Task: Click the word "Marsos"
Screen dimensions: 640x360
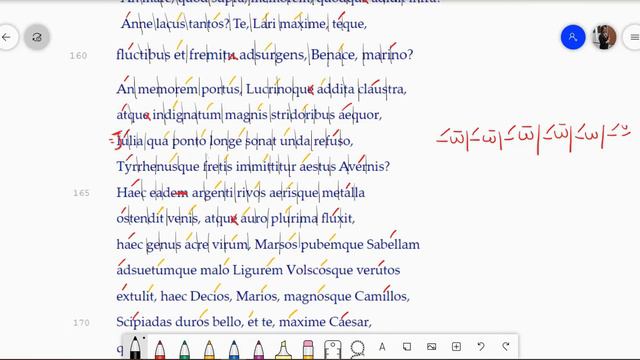Action: point(276,244)
